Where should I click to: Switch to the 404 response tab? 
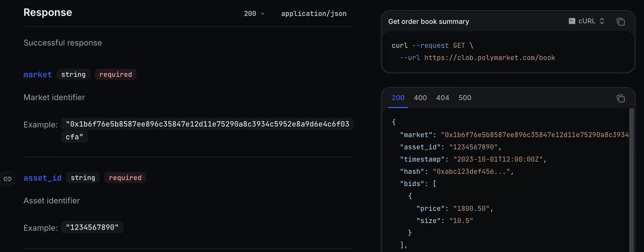[x=442, y=98]
